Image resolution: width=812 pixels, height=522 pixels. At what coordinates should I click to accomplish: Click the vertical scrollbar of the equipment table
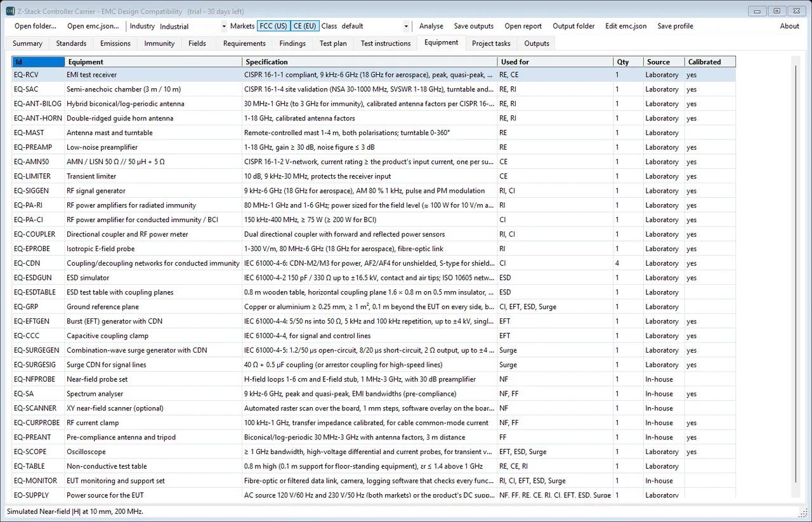(x=796, y=277)
